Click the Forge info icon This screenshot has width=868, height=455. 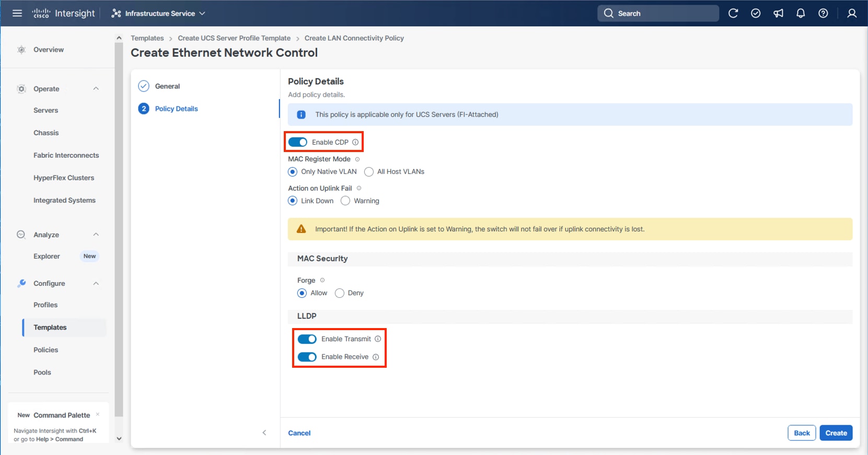coord(322,281)
